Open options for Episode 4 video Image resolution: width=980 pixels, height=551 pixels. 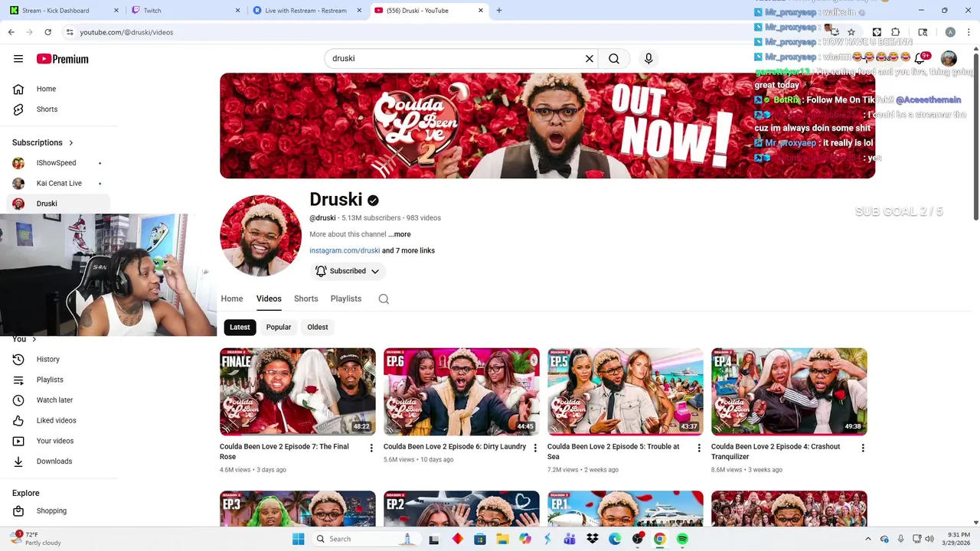(863, 448)
